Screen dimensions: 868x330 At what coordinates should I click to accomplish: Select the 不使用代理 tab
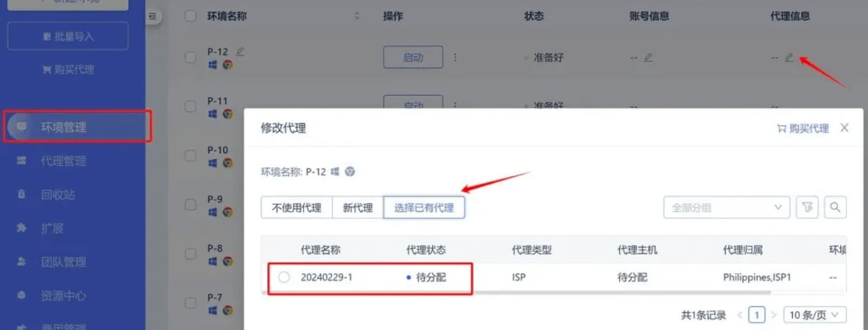click(x=297, y=208)
